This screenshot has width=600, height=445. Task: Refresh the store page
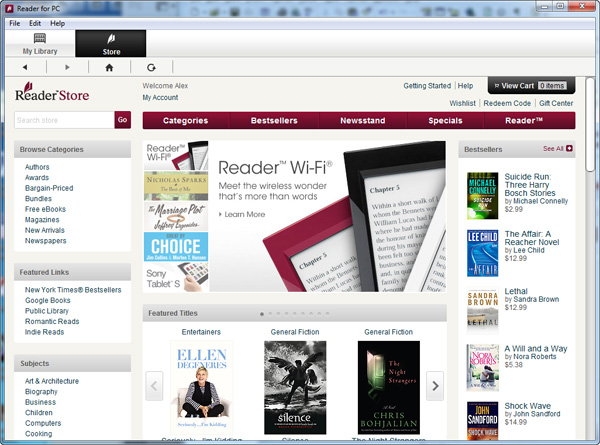point(151,67)
